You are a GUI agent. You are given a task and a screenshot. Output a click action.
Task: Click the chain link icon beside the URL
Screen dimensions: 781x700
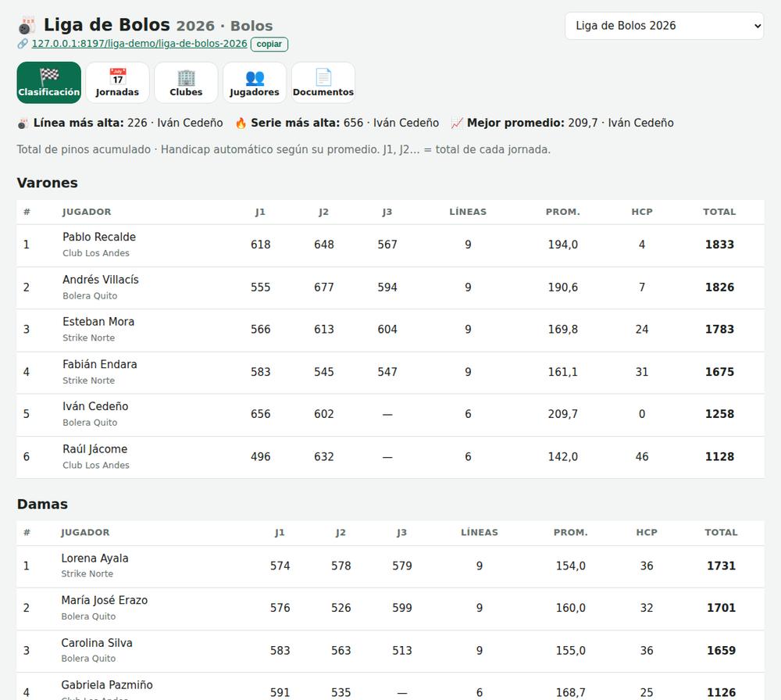pyautogui.click(x=23, y=44)
